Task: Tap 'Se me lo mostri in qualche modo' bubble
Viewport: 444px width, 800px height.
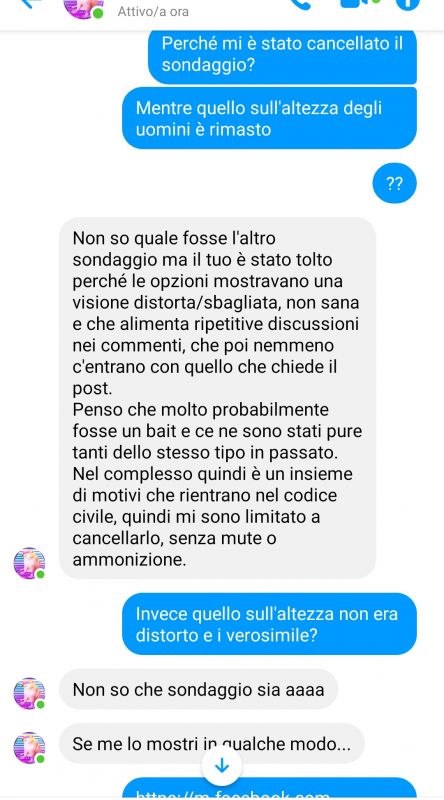Action: 212,744
